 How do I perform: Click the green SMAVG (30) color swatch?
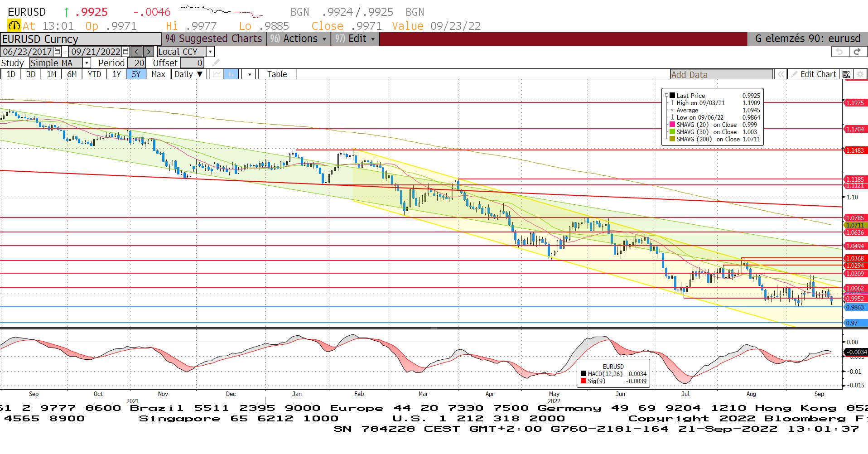pyautogui.click(x=672, y=132)
